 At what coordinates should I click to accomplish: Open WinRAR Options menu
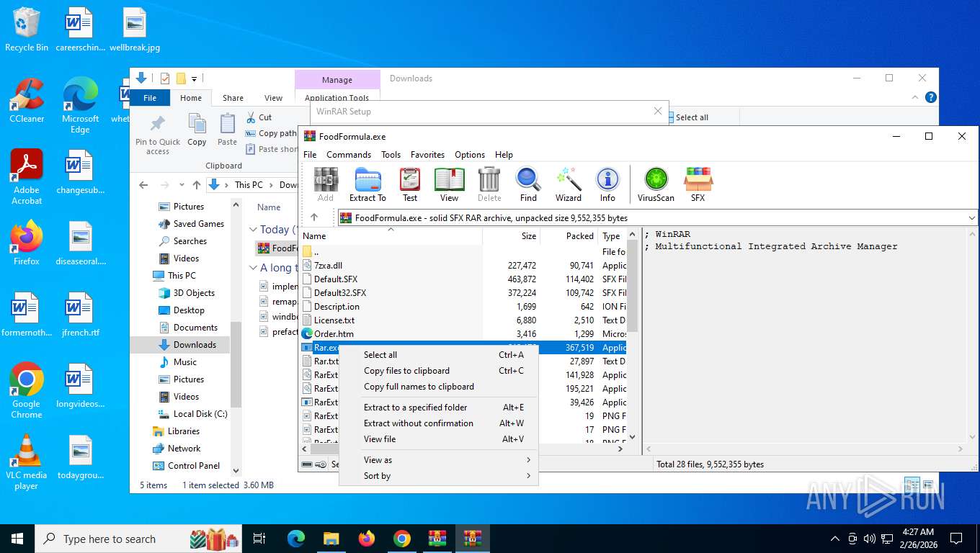point(470,155)
